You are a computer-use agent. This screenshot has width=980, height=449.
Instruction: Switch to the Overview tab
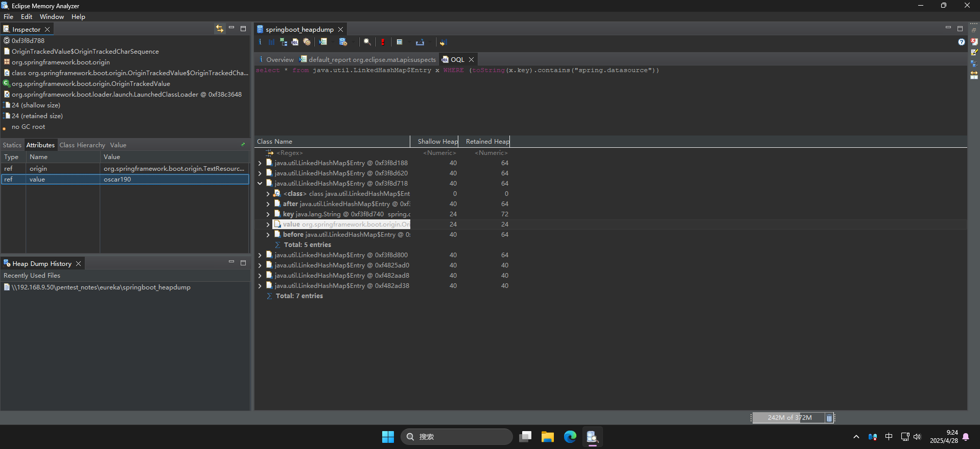pyautogui.click(x=276, y=59)
